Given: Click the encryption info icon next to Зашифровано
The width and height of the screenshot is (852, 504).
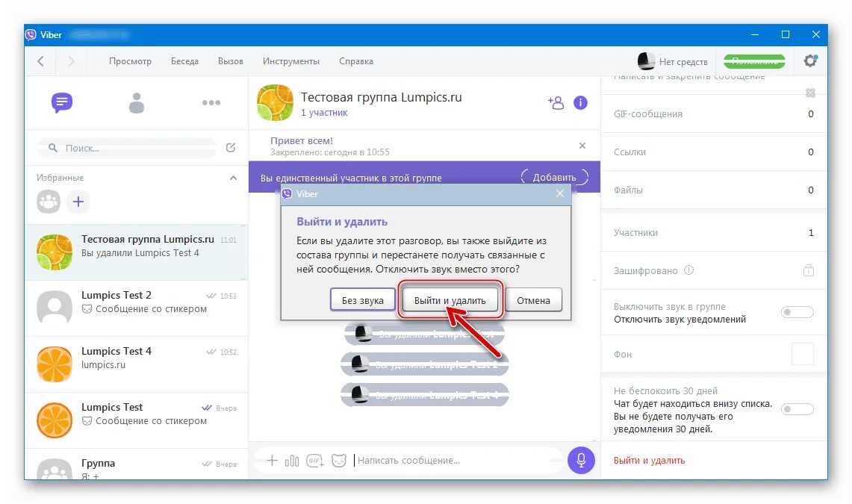Looking at the screenshot, I should point(688,270).
